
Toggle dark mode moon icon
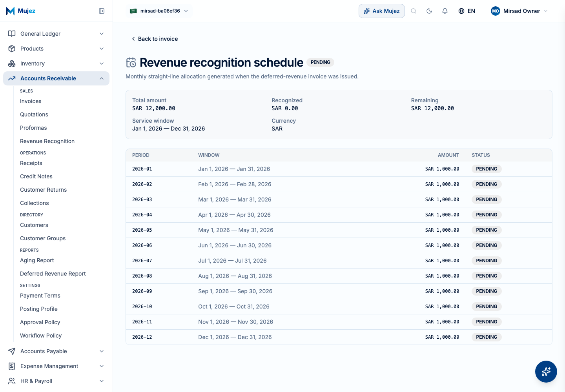point(429,11)
